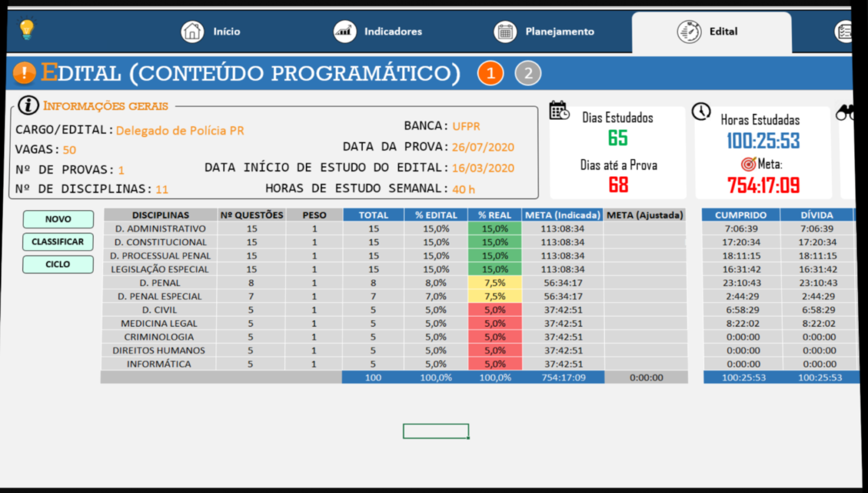Switch to page 2 gray circle button
The height and width of the screenshot is (493, 868).
click(528, 73)
